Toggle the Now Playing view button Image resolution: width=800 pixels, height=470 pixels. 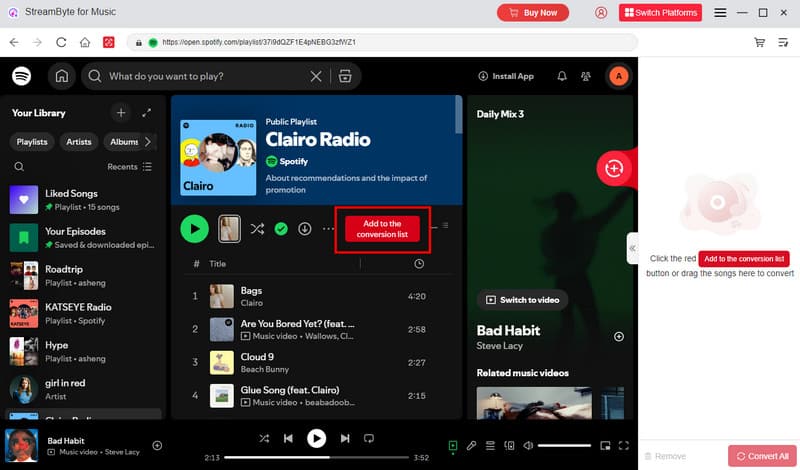pos(453,445)
